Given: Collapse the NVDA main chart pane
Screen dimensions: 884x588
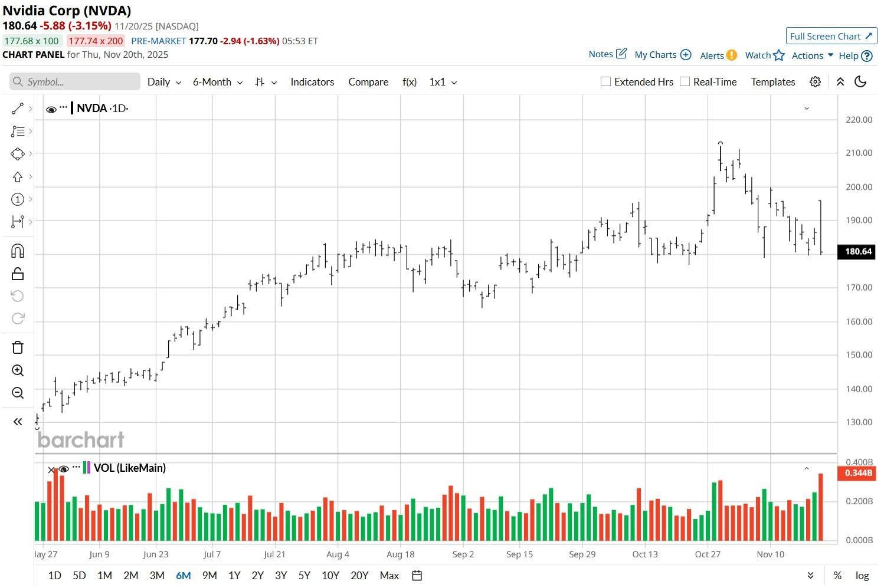Looking at the screenshot, I should coord(807,109).
